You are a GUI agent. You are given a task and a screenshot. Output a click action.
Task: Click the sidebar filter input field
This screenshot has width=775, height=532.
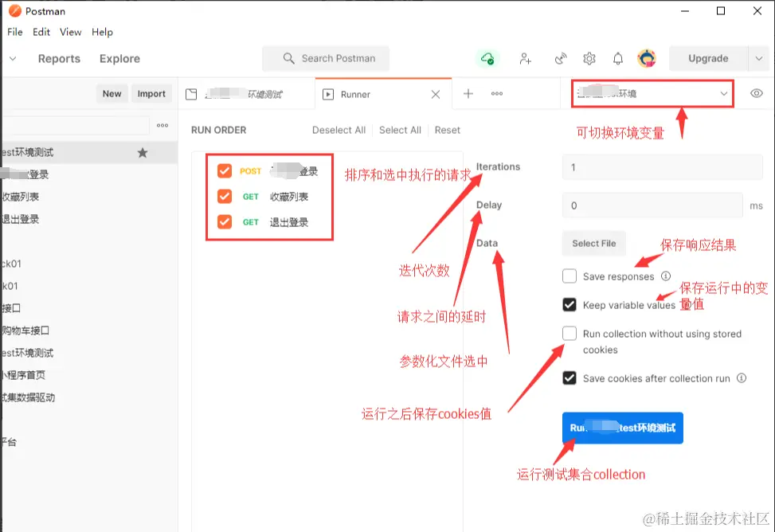tap(75, 126)
